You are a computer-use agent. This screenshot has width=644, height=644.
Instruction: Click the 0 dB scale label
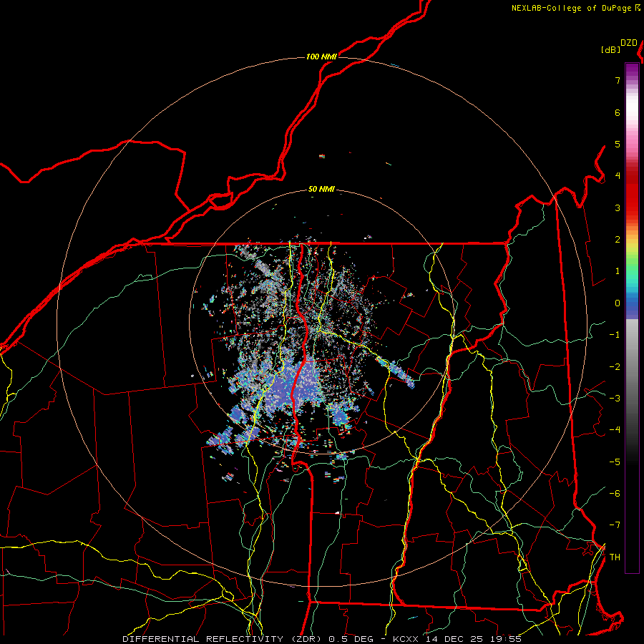[618, 303]
